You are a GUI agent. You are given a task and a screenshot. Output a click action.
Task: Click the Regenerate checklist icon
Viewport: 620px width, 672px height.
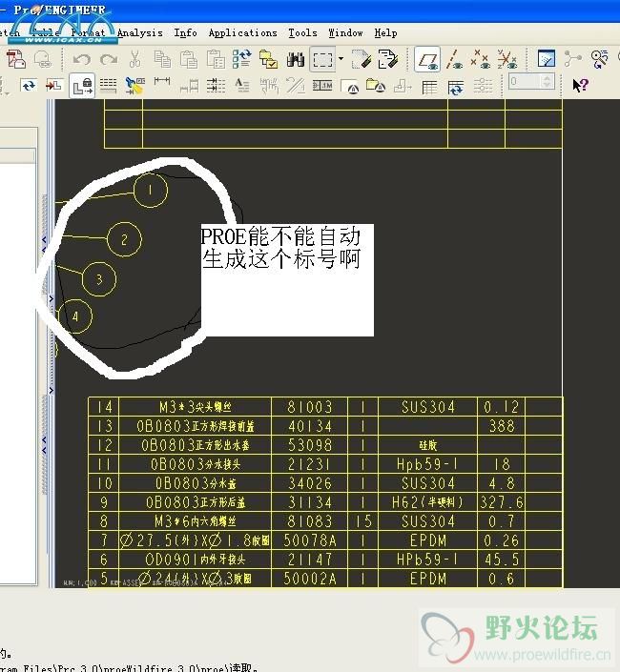[x=242, y=59]
